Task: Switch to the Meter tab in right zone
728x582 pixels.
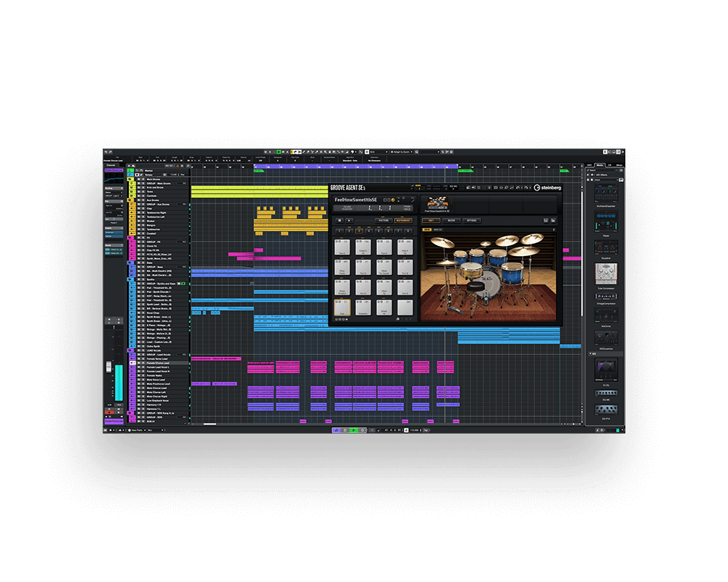Action: coord(620,165)
